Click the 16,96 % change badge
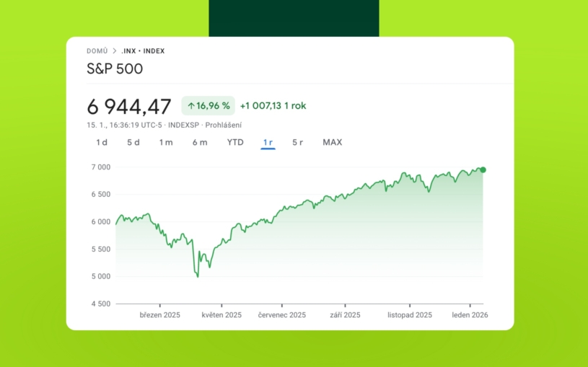This screenshot has width=588, height=367. [209, 106]
